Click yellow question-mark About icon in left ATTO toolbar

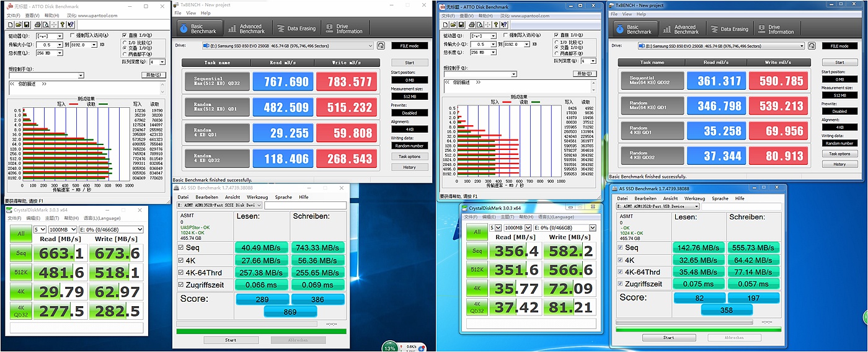[x=62, y=25]
